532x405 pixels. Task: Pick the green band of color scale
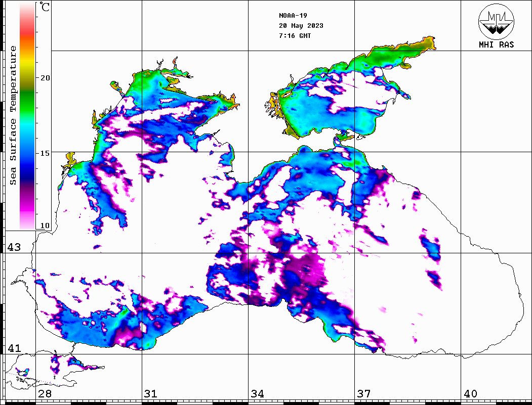(x=27, y=102)
